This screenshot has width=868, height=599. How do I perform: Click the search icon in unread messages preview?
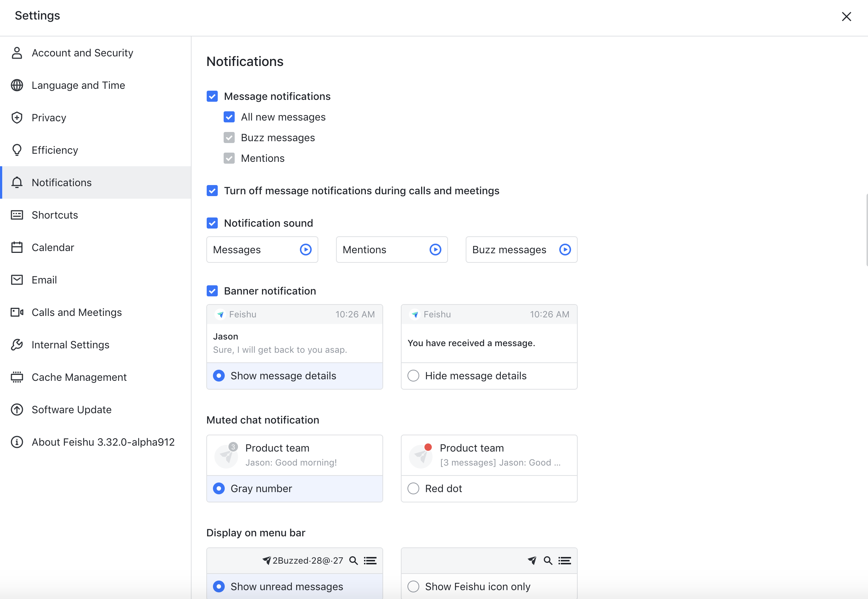353,561
